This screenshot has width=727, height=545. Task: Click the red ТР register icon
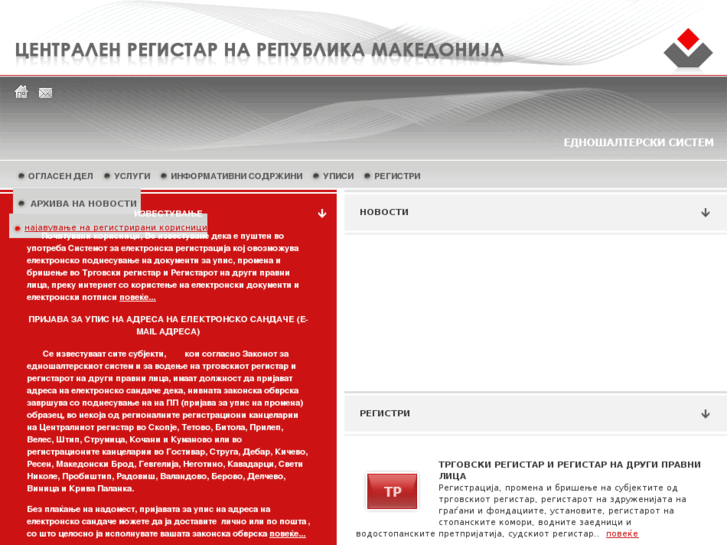tap(392, 491)
